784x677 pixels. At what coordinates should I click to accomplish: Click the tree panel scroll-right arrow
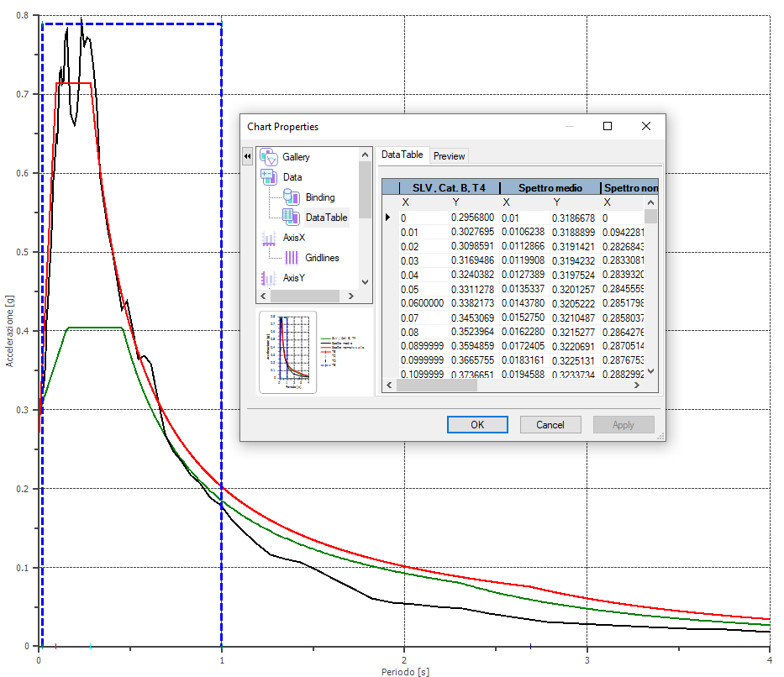click(x=351, y=296)
